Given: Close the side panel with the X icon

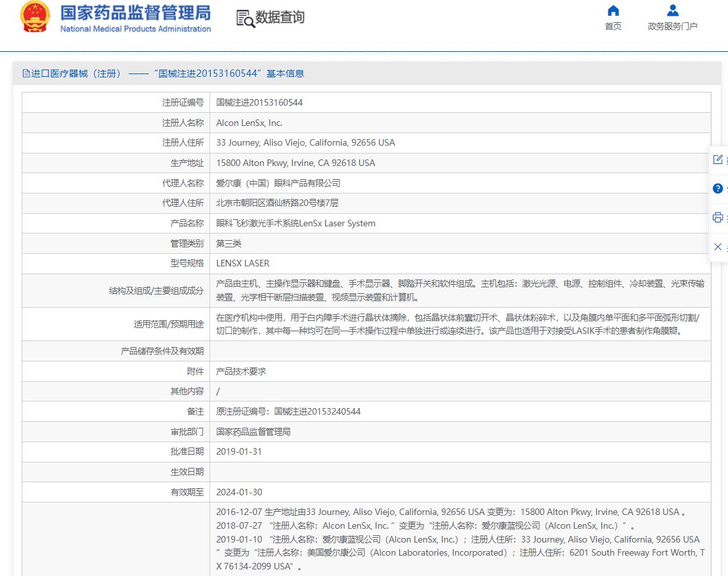Looking at the screenshot, I should click(x=717, y=247).
